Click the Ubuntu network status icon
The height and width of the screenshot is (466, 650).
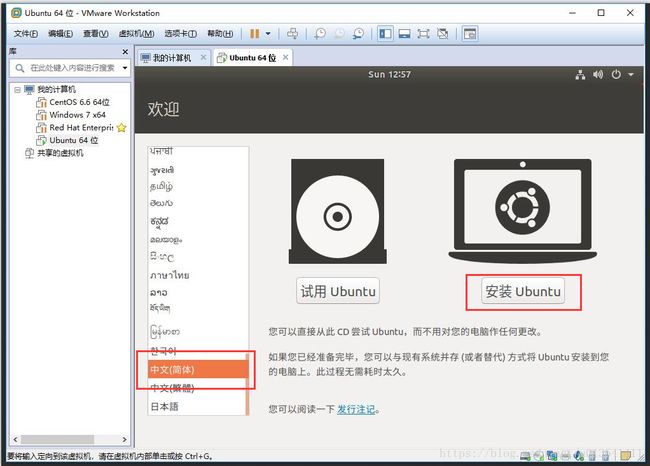point(580,75)
